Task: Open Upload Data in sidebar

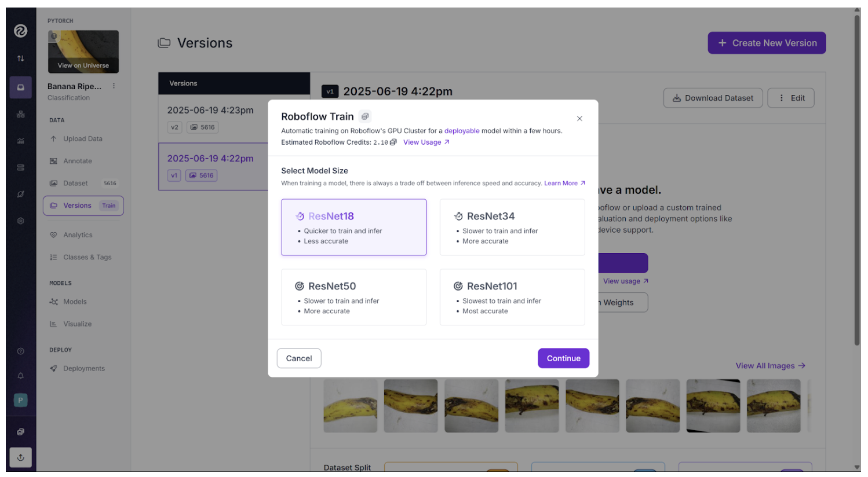Action: (x=83, y=139)
